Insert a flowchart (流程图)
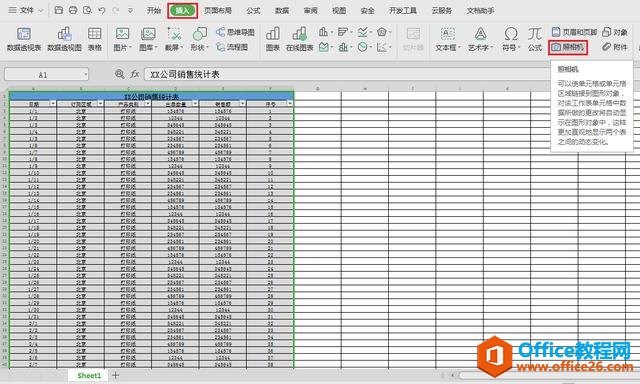 click(x=232, y=47)
